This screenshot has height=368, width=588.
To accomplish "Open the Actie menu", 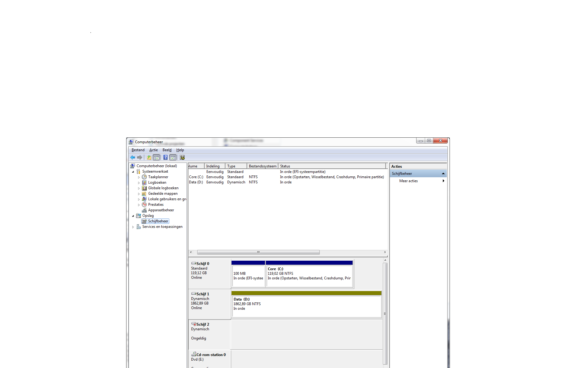I will coord(153,150).
